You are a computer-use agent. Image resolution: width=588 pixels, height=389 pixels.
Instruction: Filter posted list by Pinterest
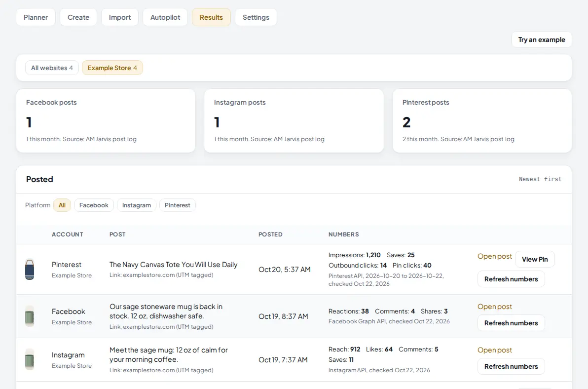178,205
